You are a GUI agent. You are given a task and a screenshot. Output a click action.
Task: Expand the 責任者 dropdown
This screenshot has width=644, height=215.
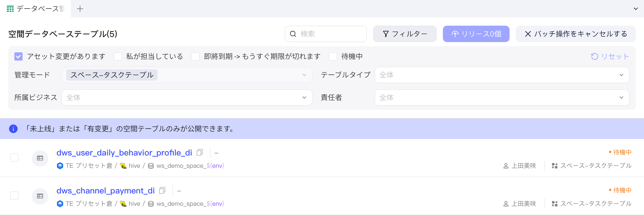502,97
